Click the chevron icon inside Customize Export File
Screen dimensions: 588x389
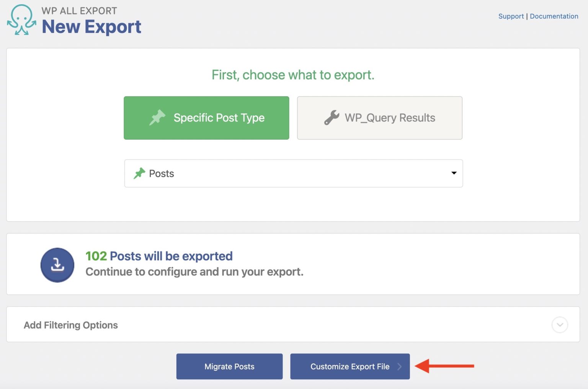400,366
